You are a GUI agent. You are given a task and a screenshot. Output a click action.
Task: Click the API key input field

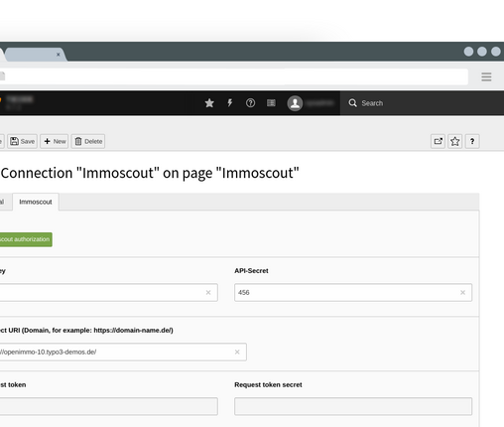[x=109, y=292]
